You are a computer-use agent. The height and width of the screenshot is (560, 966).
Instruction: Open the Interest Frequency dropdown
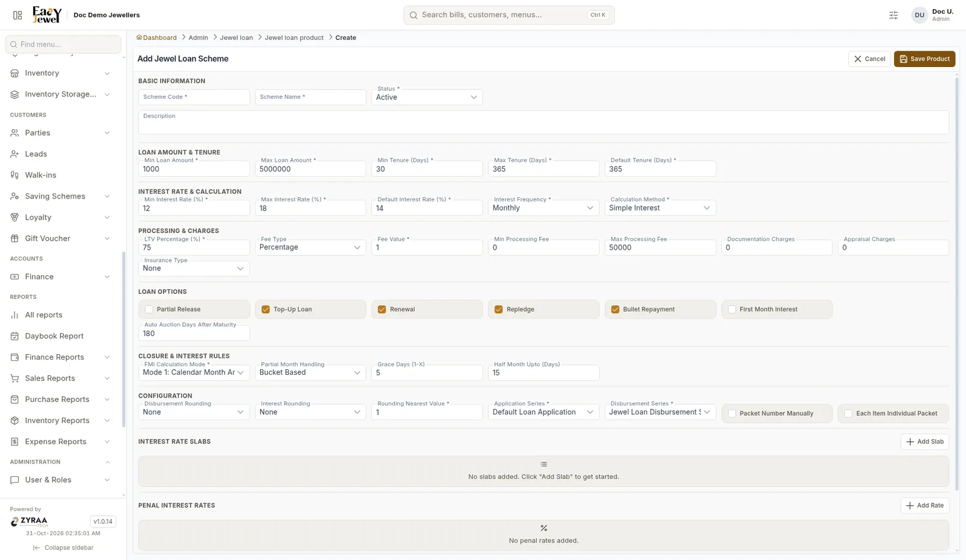click(x=543, y=208)
